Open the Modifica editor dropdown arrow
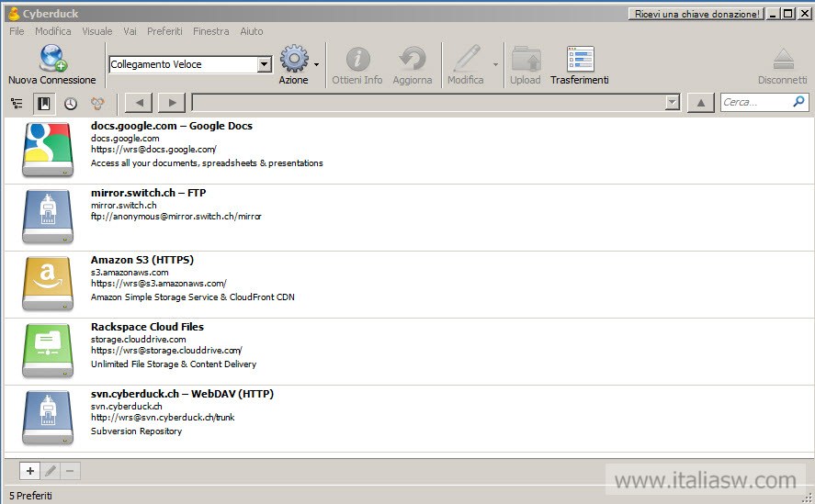Viewport: 815px width, 504px height. coord(495,64)
